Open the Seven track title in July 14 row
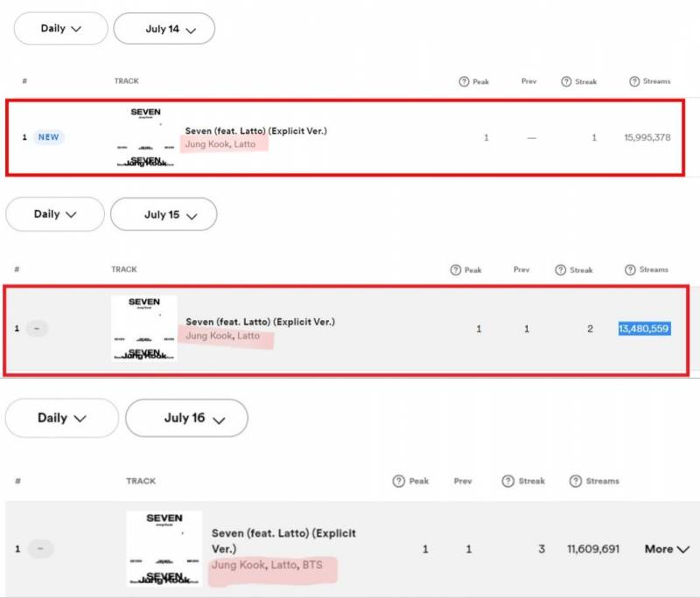Image resolution: width=700 pixels, height=598 pixels. click(255, 130)
